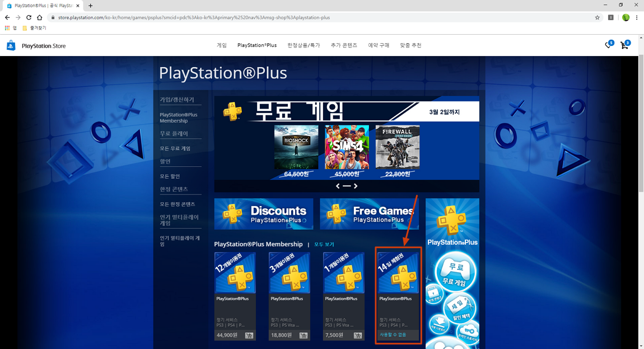644x349 pixels.
Task: Open sidebar link PlayStation®Plus Membership
Action: tap(178, 118)
